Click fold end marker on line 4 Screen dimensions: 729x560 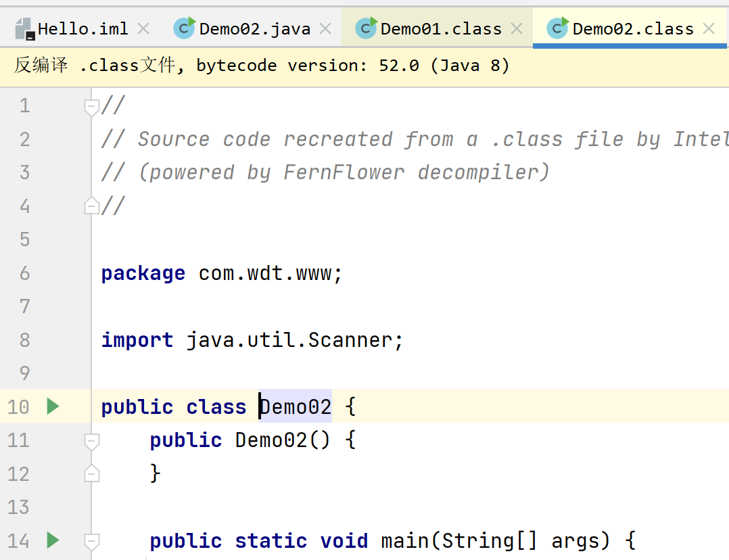pyautogui.click(x=91, y=206)
